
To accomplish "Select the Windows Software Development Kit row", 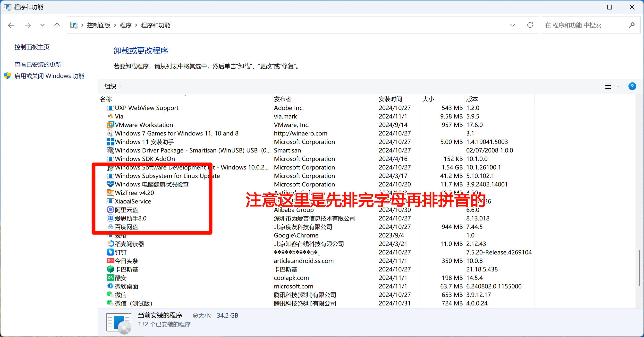I will [x=316, y=167].
